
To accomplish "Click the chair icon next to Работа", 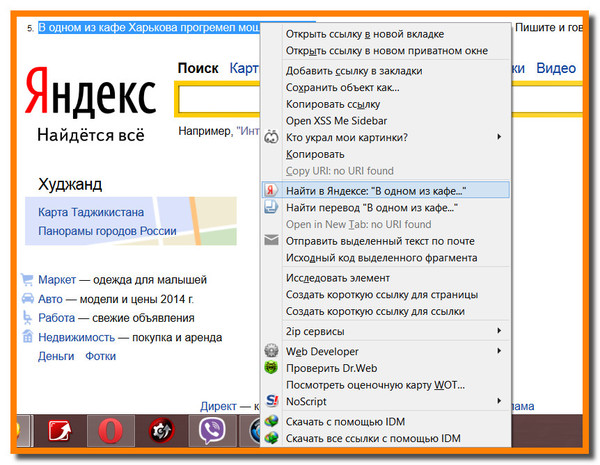I will coord(27,317).
